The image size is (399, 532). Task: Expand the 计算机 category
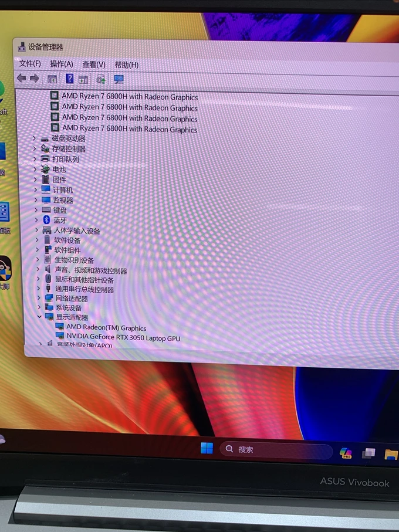[x=36, y=189]
